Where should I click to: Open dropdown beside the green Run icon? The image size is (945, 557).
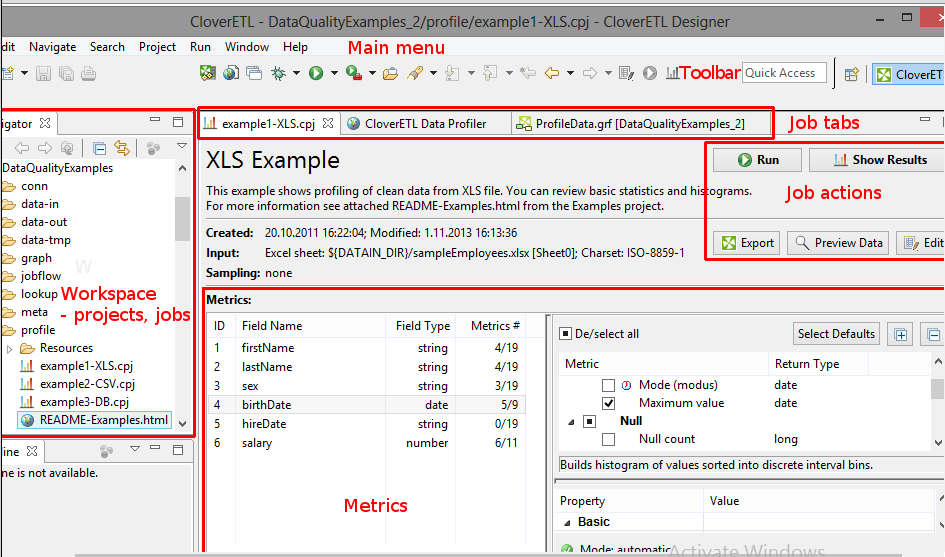(x=333, y=74)
